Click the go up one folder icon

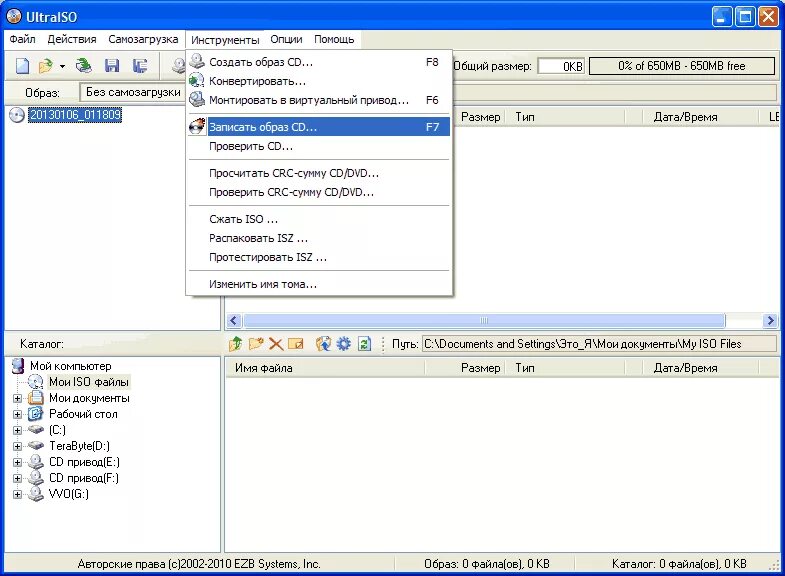point(235,344)
